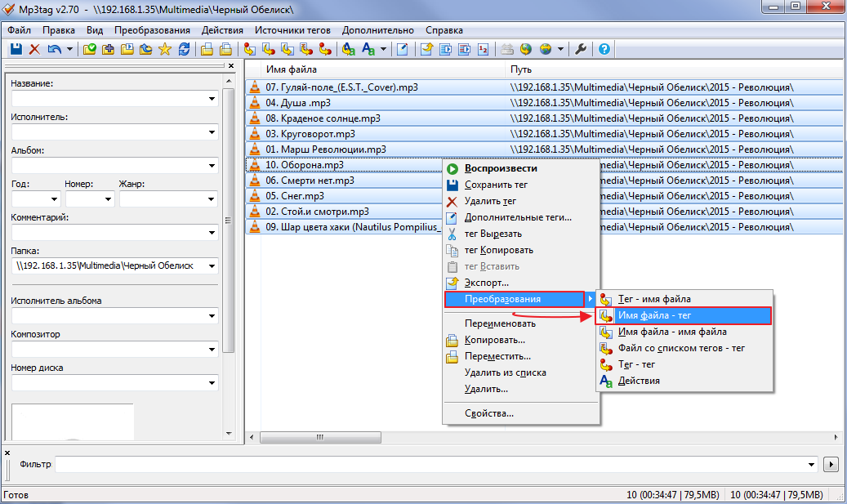Image resolution: width=847 pixels, height=504 pixels.
Task: Click the Save tag floppy icon in the toolbar
Action: [x=16, y=49]
